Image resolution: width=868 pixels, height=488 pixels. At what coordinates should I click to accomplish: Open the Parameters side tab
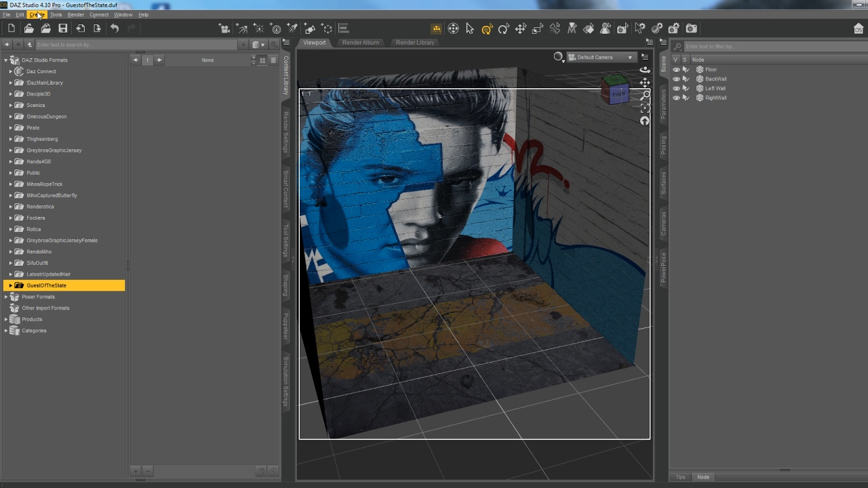click(x=664, y=103)
